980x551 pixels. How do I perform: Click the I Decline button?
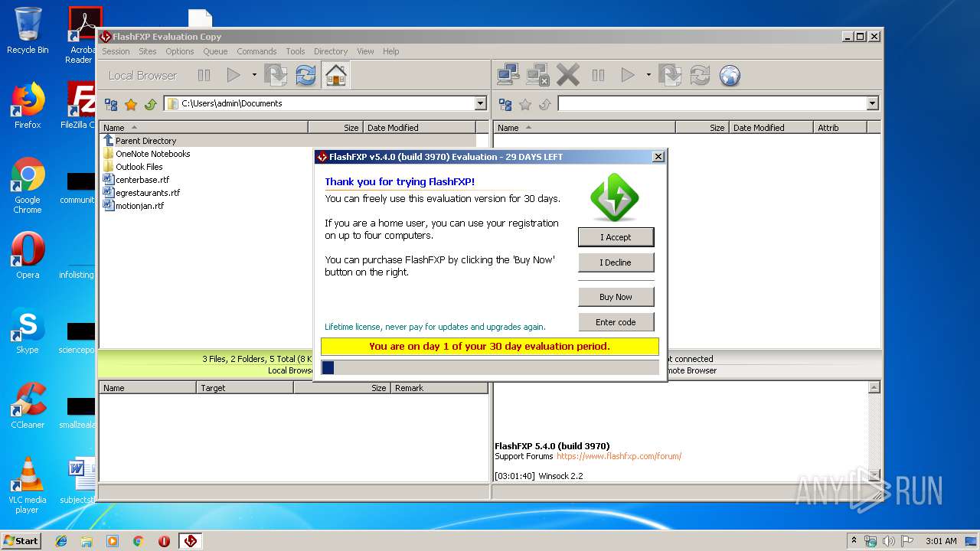point(616,262)
